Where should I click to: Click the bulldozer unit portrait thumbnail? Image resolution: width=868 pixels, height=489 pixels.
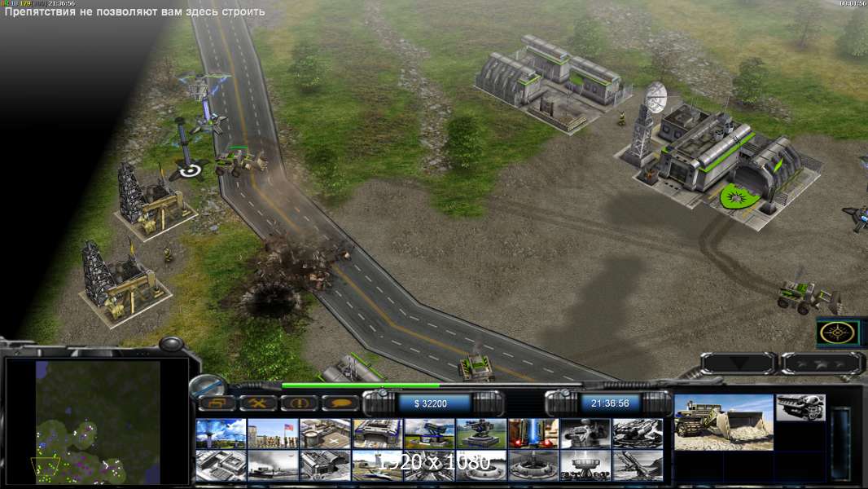[x=724, y=422]
